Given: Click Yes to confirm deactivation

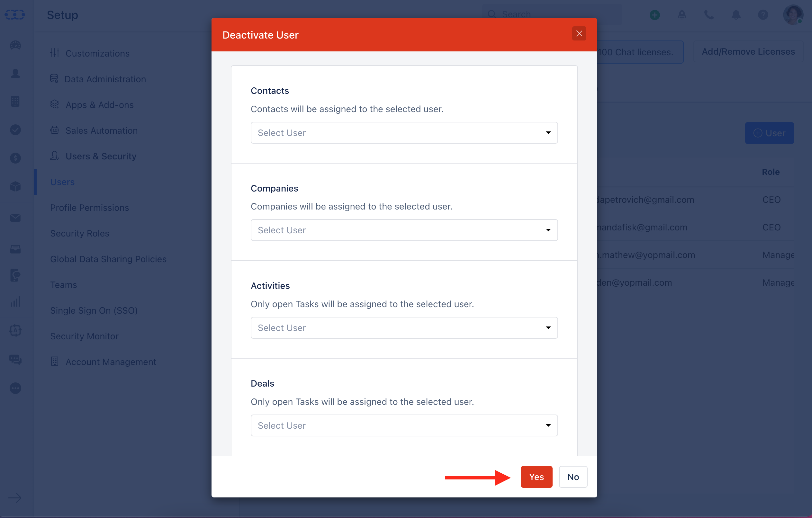Looking at the screenshot, I should [x=536, y=477].
